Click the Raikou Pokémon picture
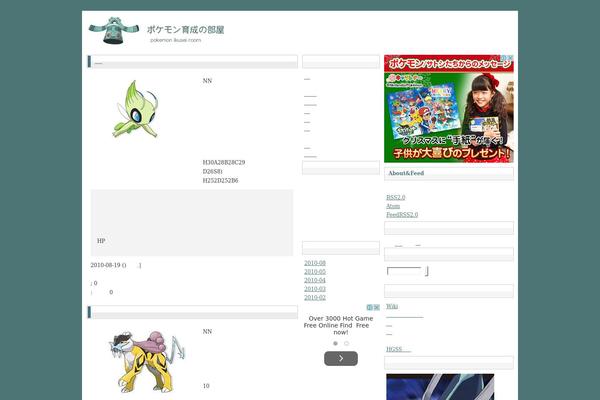600x400 pixels. point(147,362)
